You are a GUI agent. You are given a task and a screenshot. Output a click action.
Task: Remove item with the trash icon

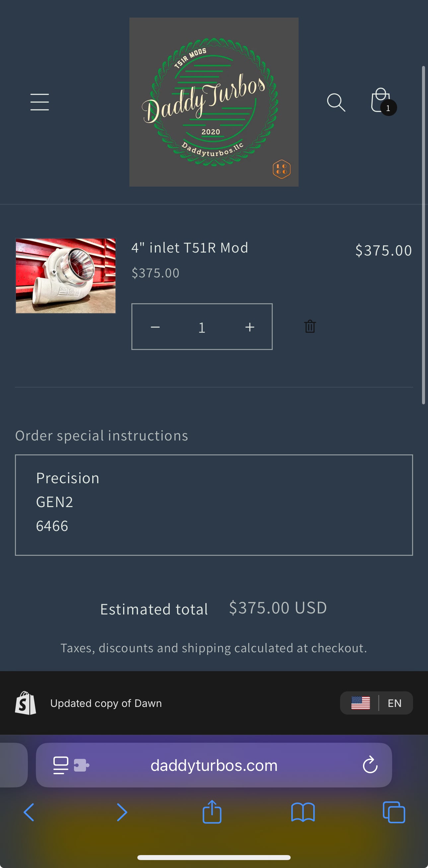coord(310,326)
